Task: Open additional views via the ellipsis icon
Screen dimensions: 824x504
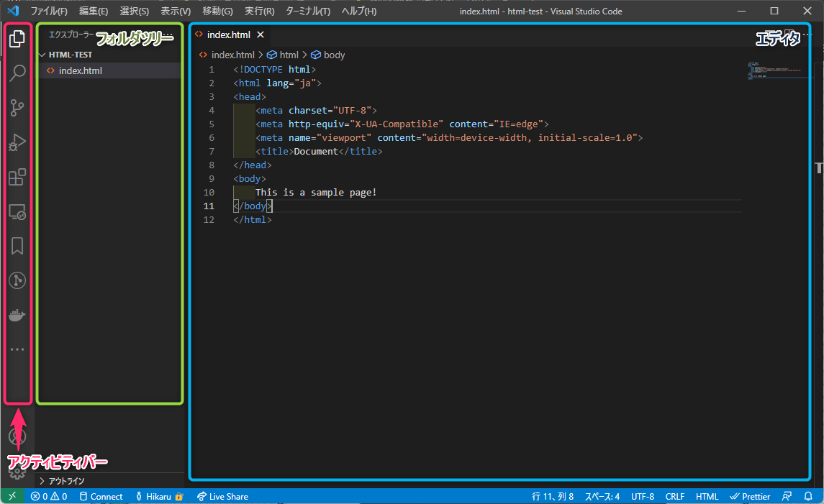Action: [17, 349]
